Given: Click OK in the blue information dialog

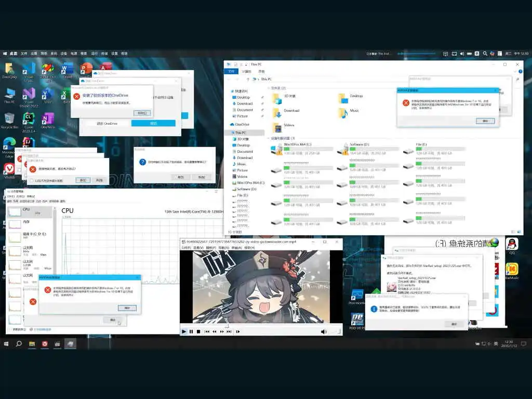Looking at the screenshot, I should (454, 324).
